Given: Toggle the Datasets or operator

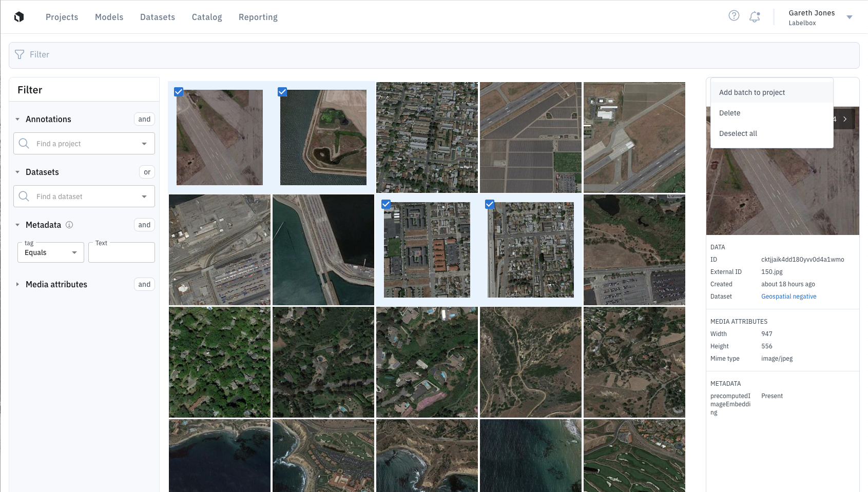Looking at the screenshot, I should 147,172.
